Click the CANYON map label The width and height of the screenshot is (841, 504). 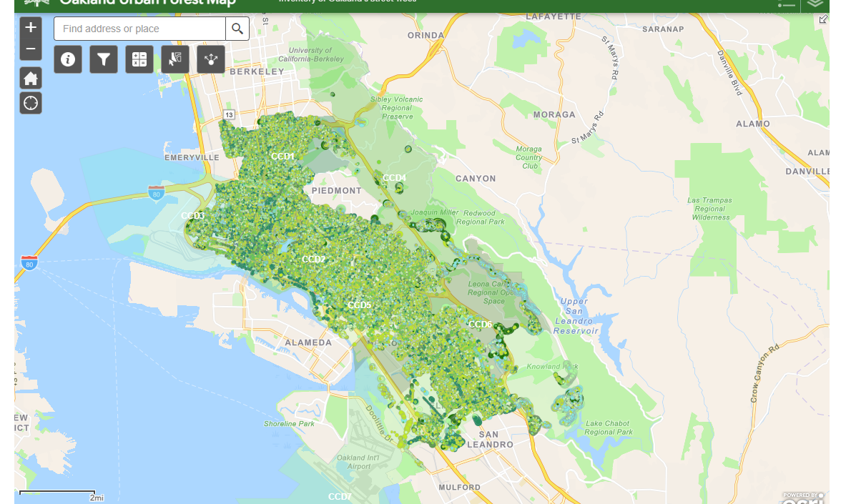[476, 179]
